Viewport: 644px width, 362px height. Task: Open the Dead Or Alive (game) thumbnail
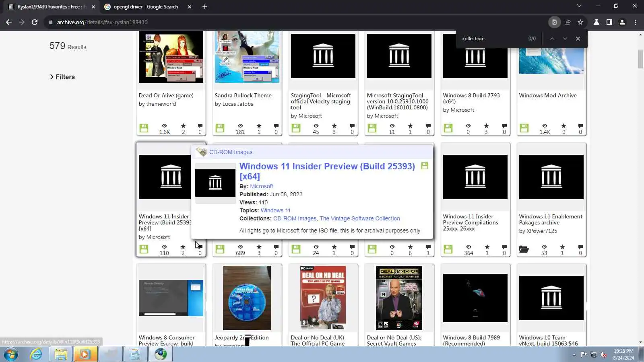click(x=171, y=57)
